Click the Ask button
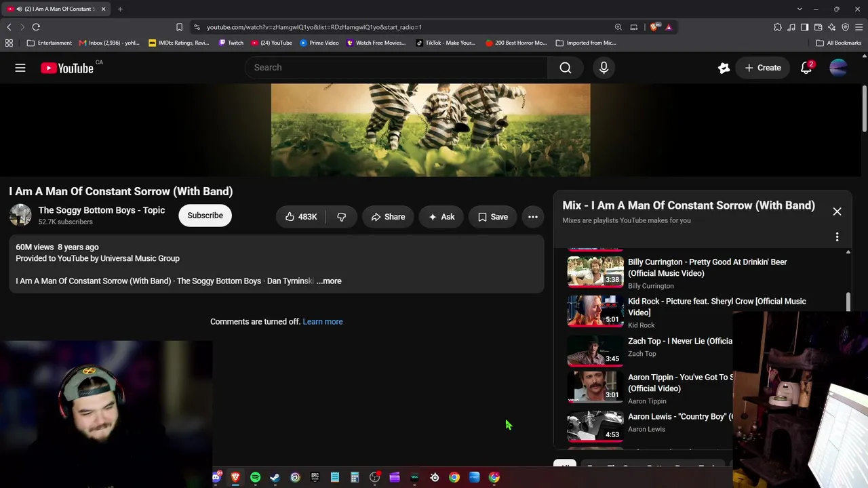This screenshot has height=488, width=868. pos(441,217)
